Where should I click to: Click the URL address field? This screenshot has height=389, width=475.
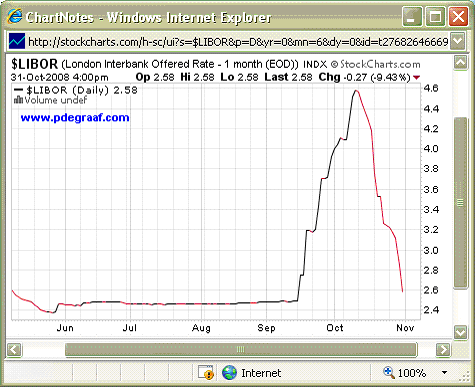click(238, 42)
